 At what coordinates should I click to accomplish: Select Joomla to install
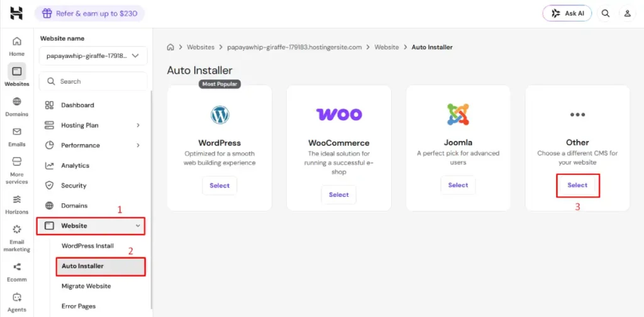pyautogui.click(x=458, y=185)
